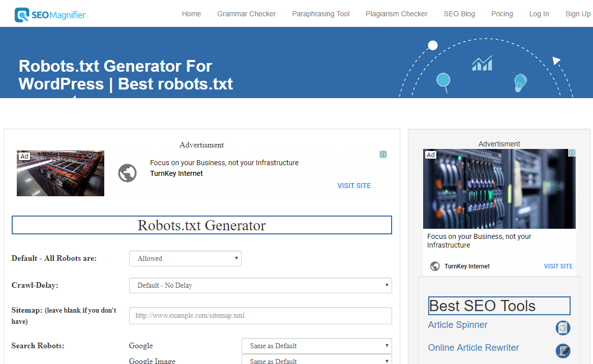
Task: Click the globe icon beside TurnKey Internet sidebar text
Action: click(x=435, y=266)
